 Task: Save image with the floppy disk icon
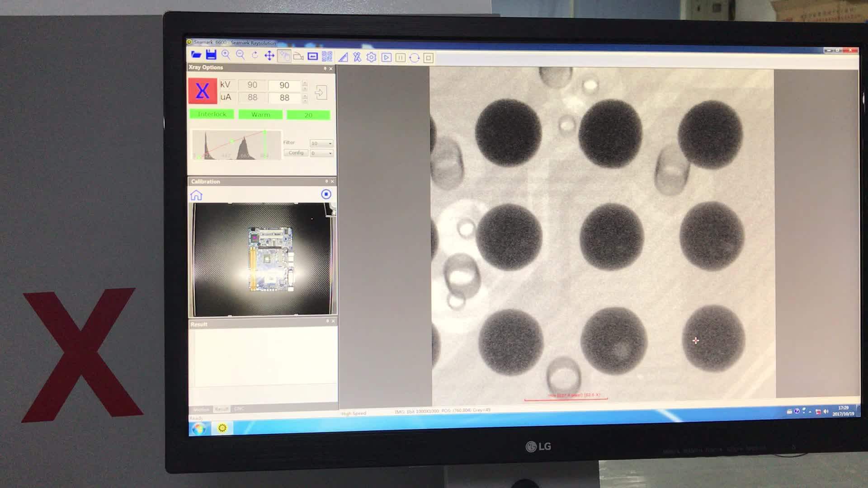coord(211,55)
